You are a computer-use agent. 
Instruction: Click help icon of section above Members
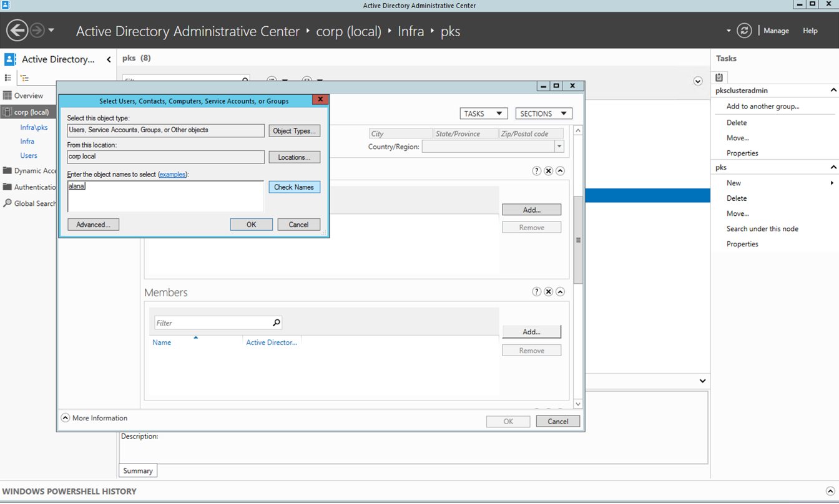tap(536, 171)
